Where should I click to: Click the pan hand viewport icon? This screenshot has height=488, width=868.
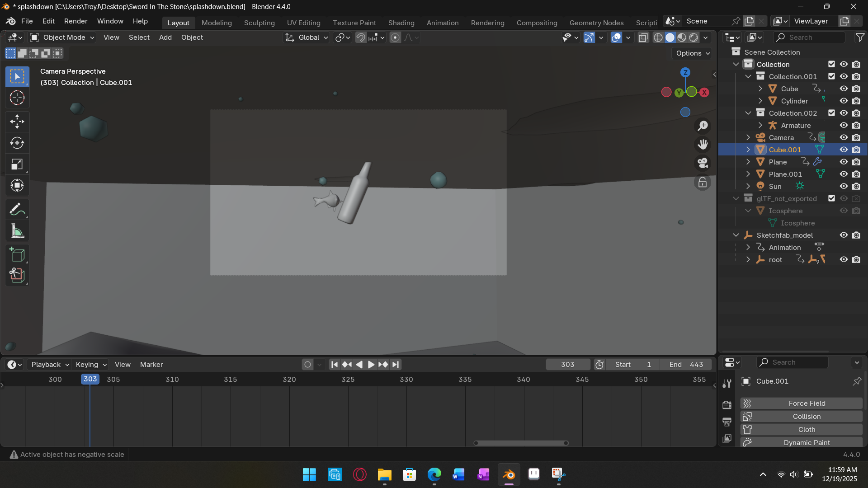click(703, 145)
